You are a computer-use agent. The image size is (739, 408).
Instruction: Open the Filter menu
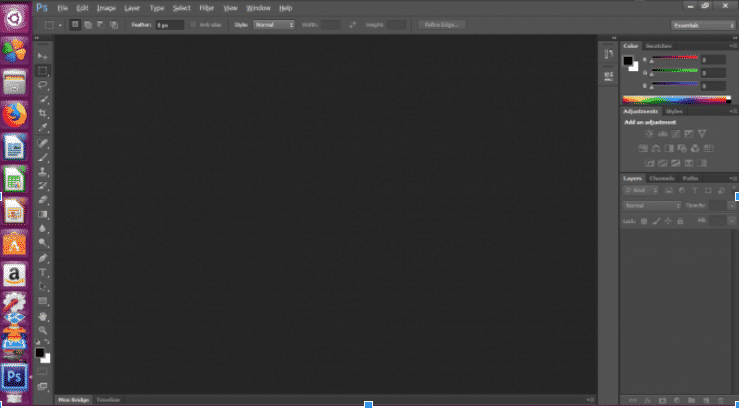tap(206, 7)
